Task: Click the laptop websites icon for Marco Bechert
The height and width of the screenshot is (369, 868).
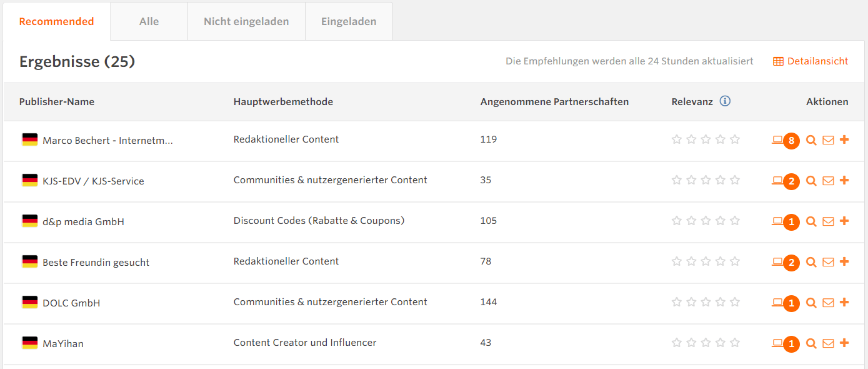Action: point(777,140)
